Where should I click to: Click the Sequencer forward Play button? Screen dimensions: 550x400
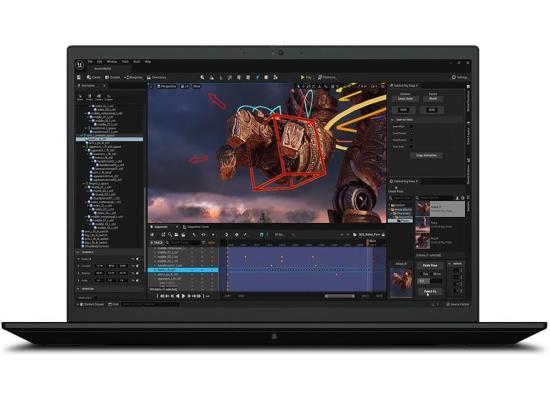[x=183, y=296]
